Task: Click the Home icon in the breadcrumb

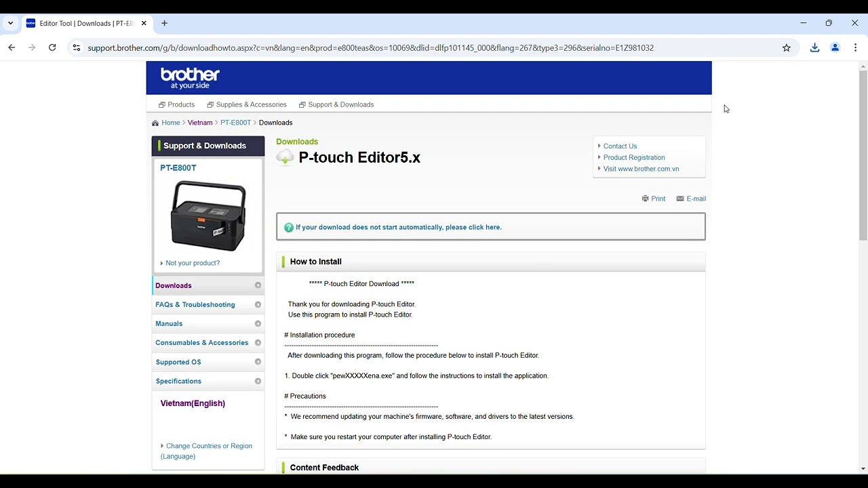Action: tap(155, 123)
